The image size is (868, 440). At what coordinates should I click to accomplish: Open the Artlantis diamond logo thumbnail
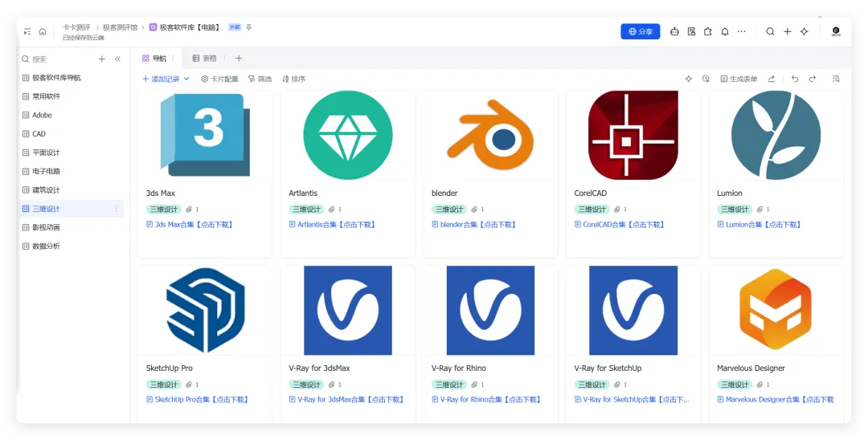[348, 135]
